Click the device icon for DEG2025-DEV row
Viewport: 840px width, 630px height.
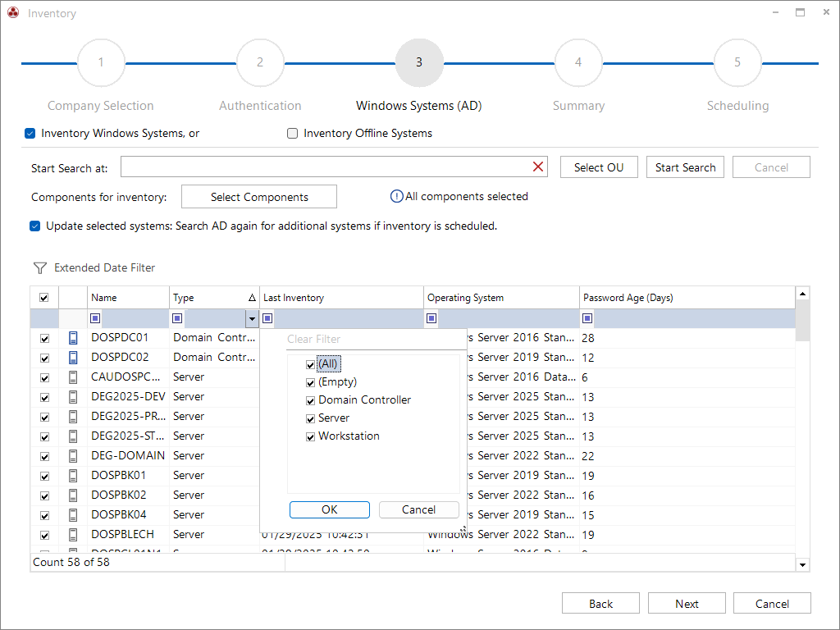click(x=73, y=397)
